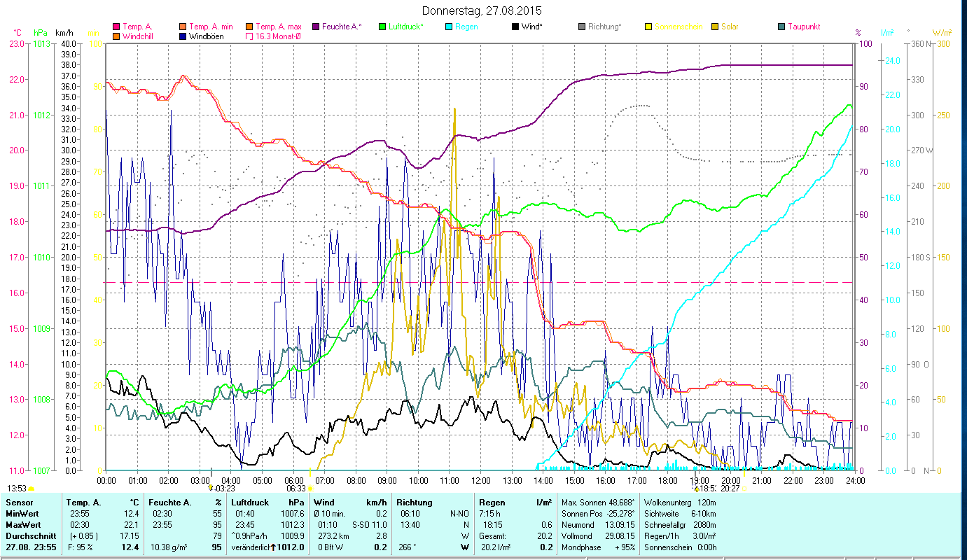Click the "°C" axis unit label
The image size is (967, 560).
[18, 33]
